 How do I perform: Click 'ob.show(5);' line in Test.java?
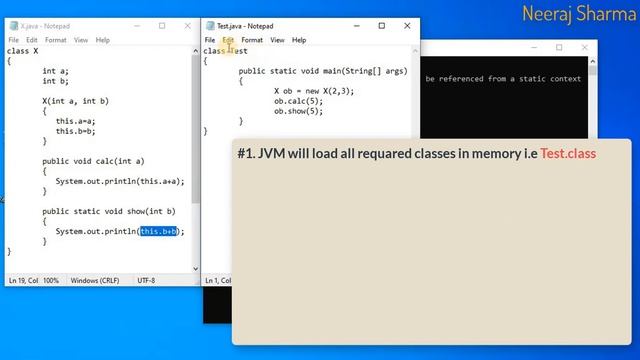click(298, 111)
